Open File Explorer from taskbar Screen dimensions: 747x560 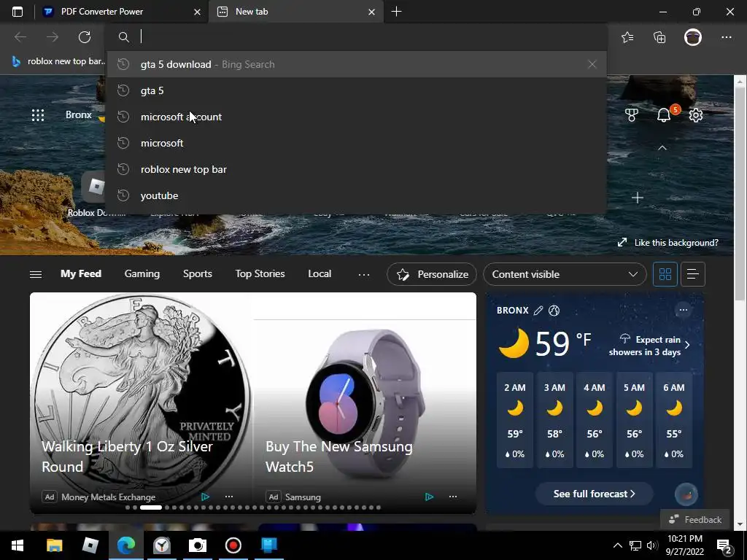click(x=54, y=545)
